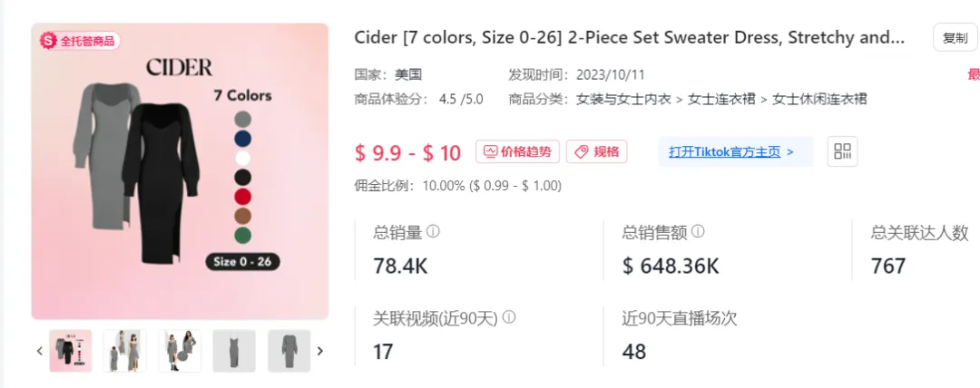The width and height of the screenshot is (980, 388).
Task: Select the first 7-colors thumbnail
Action: 70,351
